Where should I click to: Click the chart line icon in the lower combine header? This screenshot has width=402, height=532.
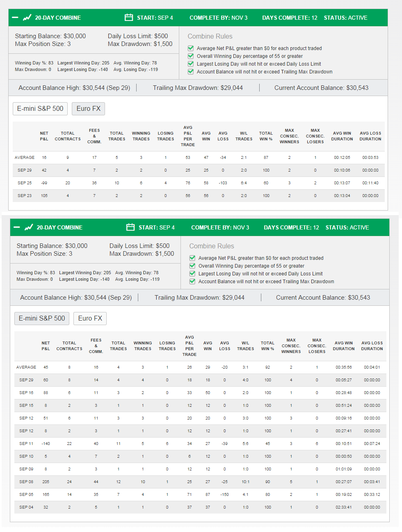click(x=29, y=227)
